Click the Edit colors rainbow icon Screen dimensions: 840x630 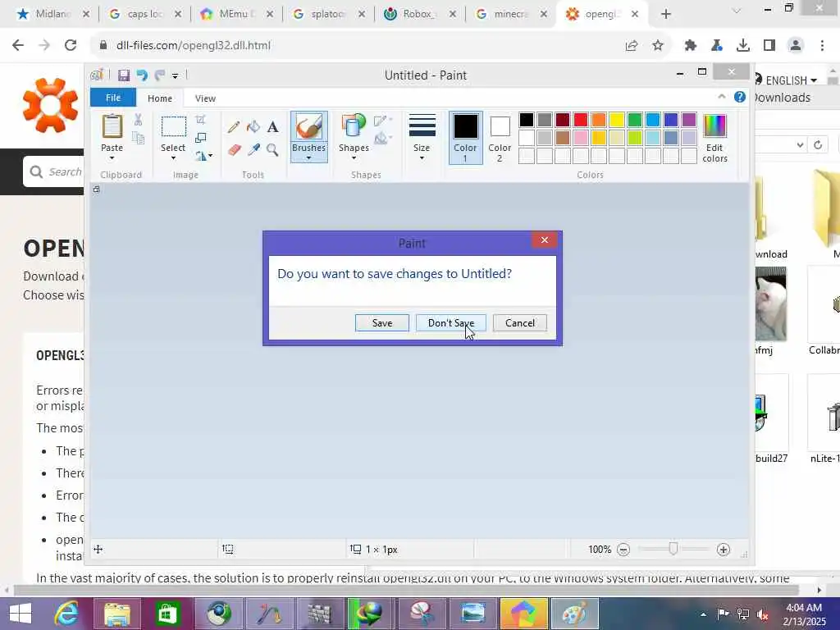[x=714, y=127]
